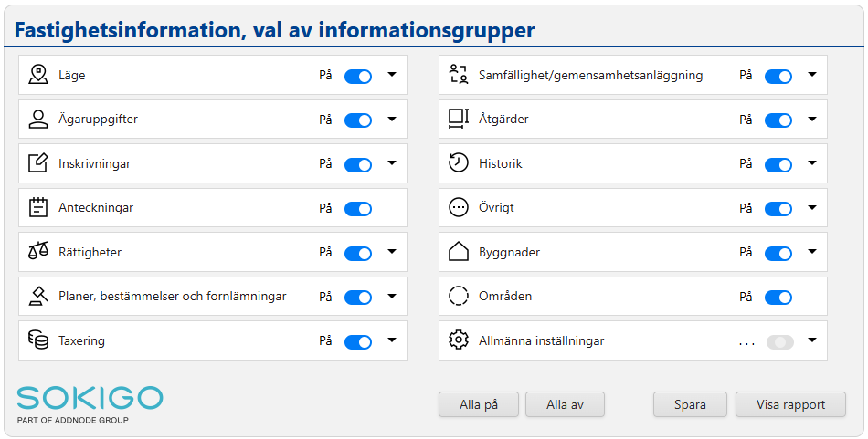Toggle the Övrigt group off
The image size is (868, 439).
tap(778, 209)
